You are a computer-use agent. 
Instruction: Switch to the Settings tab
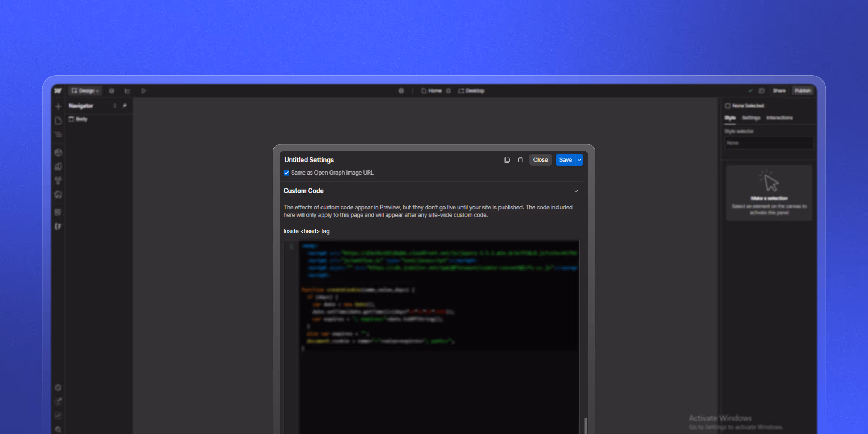point(751,118)
